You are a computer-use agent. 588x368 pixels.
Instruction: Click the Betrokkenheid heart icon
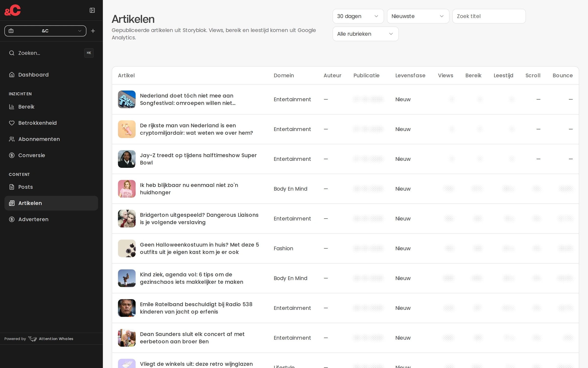[12, 123]
